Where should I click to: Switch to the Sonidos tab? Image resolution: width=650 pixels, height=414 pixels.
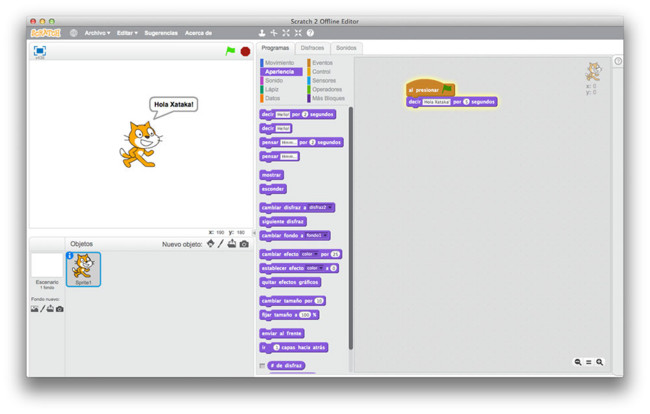(346, 48)
